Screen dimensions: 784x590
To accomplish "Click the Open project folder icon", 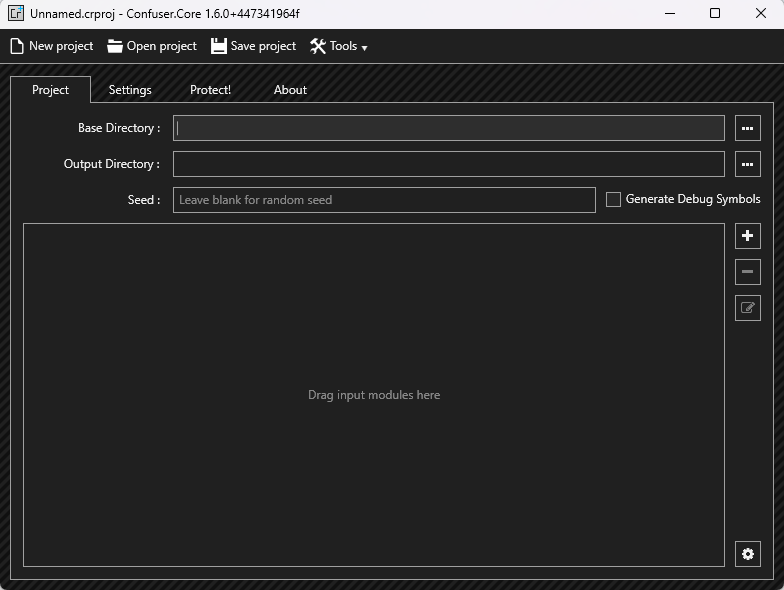I will click(x=115, y=46).
